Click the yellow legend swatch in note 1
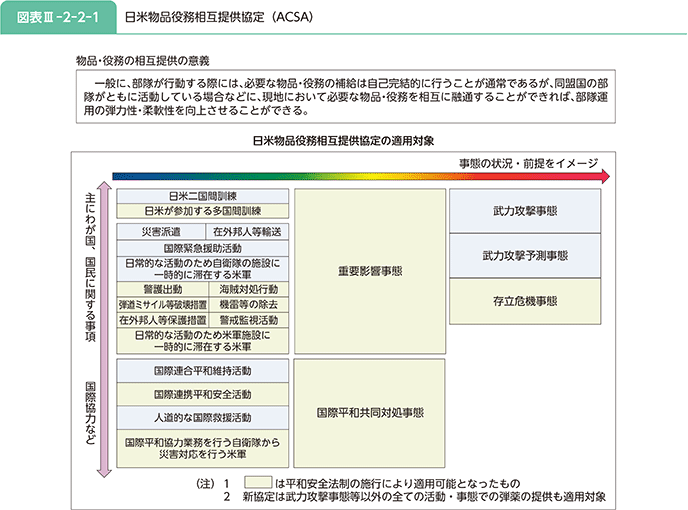The height and width of the screenshot is (510, 688). pos(258,482)
